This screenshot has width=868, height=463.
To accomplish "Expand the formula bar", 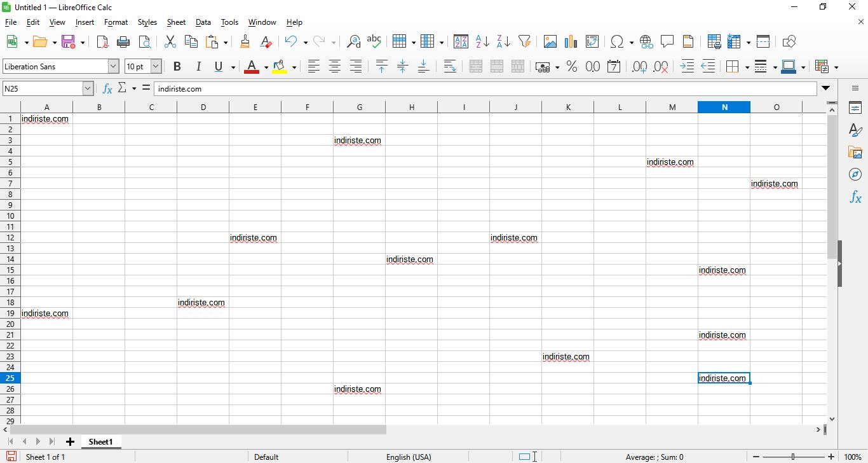I will (825, 88).
